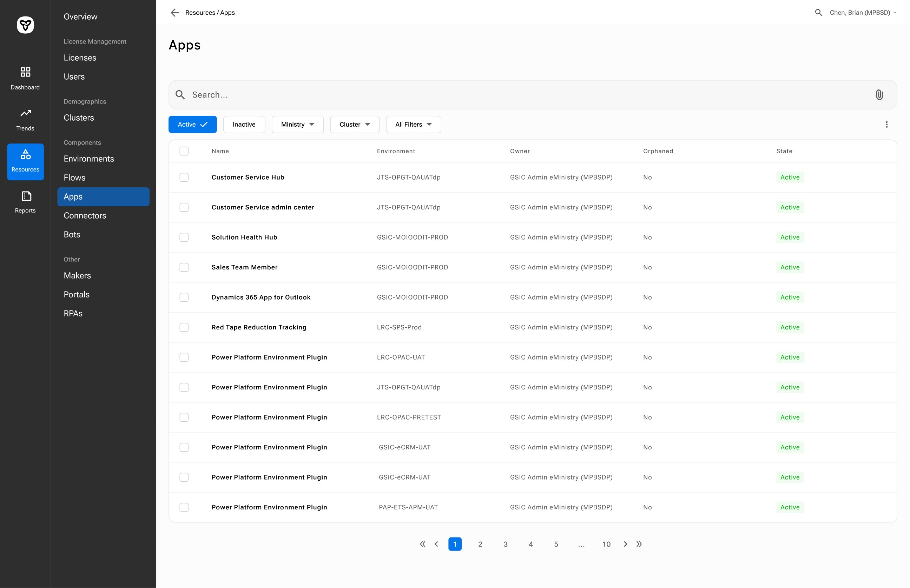Go to Licenses in the sidebar
The height and width of the screenshot is (588, 910).
click(x=80, y=58)
